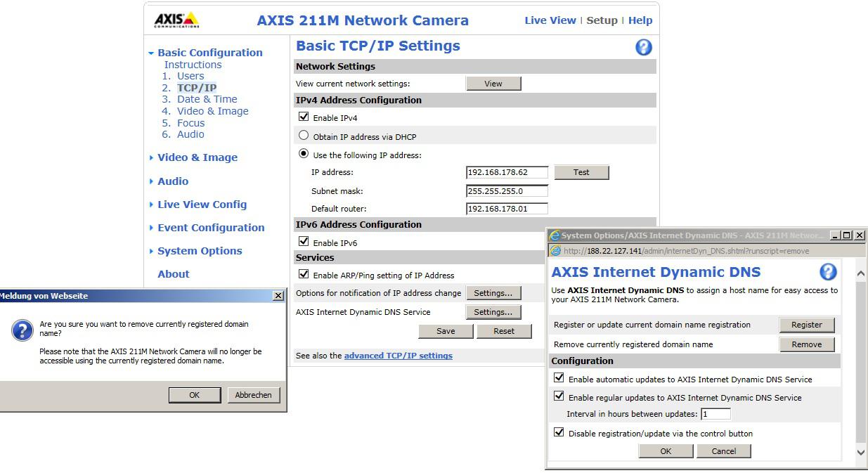
Task: Click the Internet Explorer icon in popup title bar
Action: click(555, 235)
